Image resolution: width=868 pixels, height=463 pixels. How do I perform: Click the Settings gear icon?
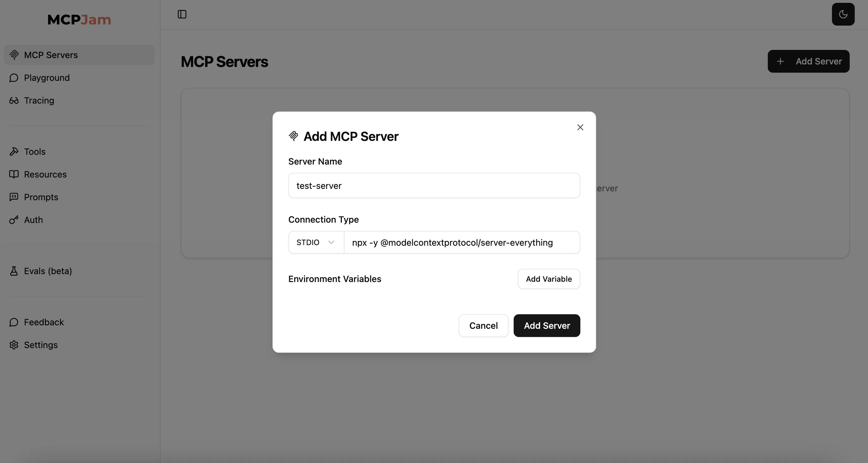pyautogui.click(x=14, y=345)
